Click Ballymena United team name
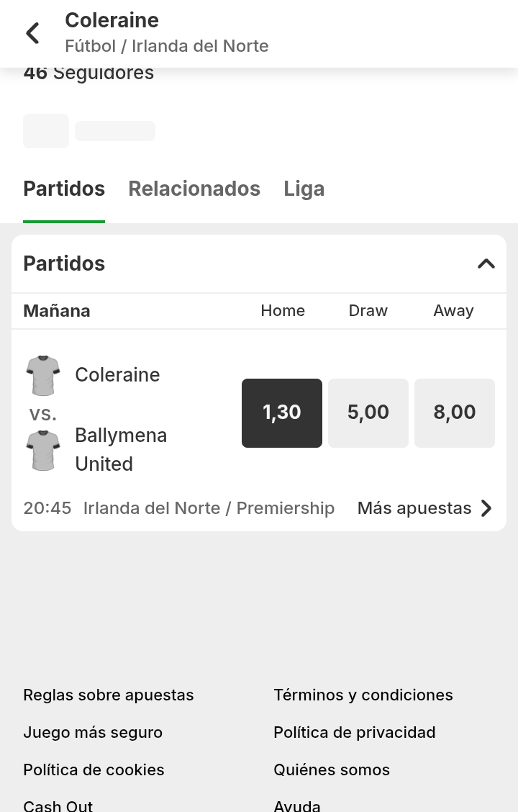Image resolution: width=518 pixels, height=812 pixels. point(121,449)
